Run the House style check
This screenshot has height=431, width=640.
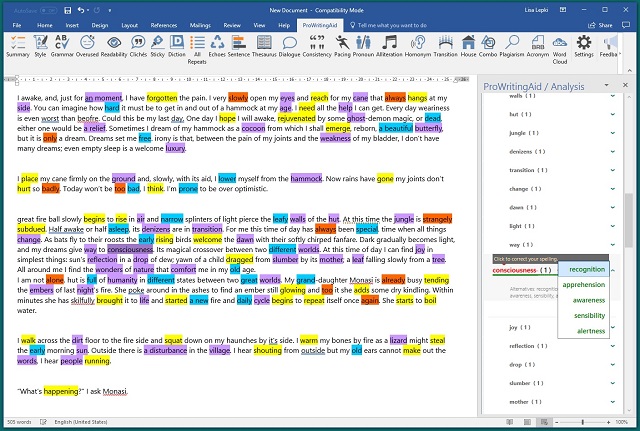[469, 46]
